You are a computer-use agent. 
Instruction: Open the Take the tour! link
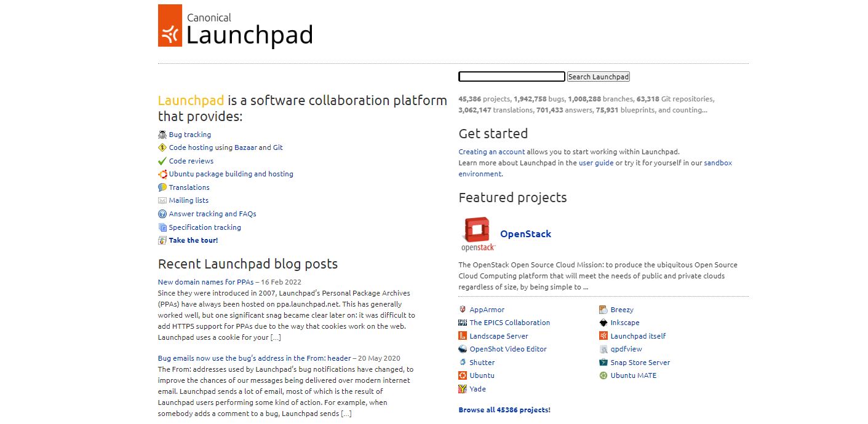pos(193,240)
